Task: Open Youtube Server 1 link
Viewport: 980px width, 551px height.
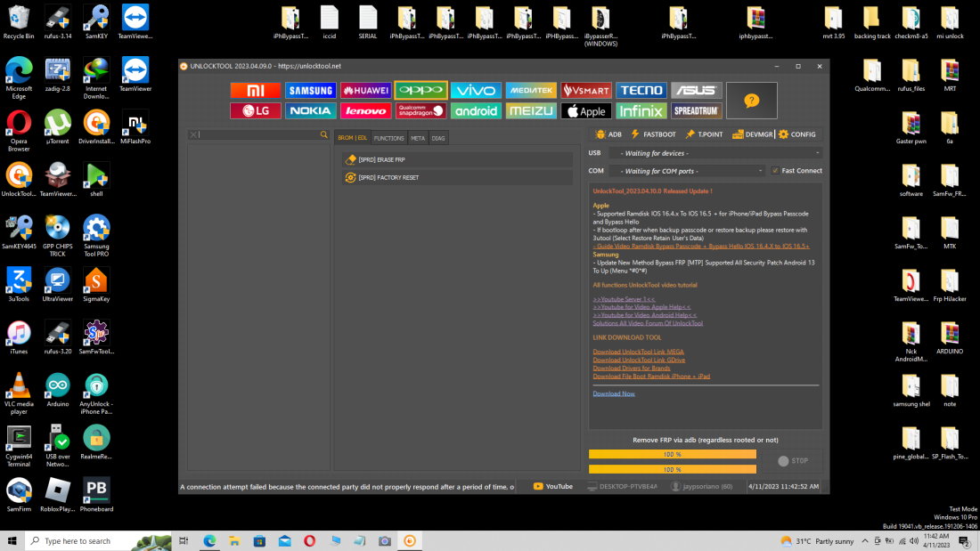Action: 624,299
